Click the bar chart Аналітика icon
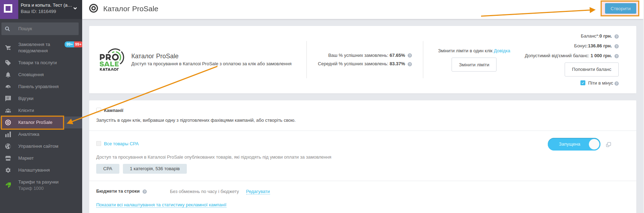Viewport: 644px width, 213px height. 8,134
